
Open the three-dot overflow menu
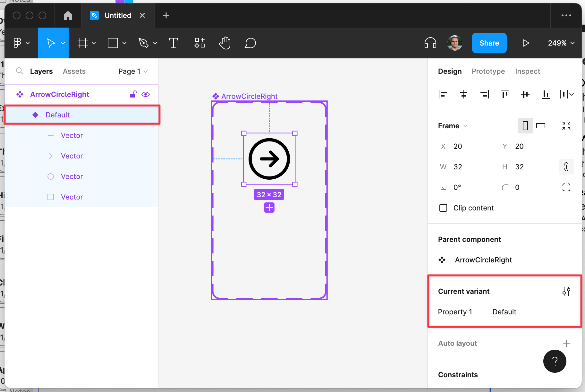[x=566, y=15]
